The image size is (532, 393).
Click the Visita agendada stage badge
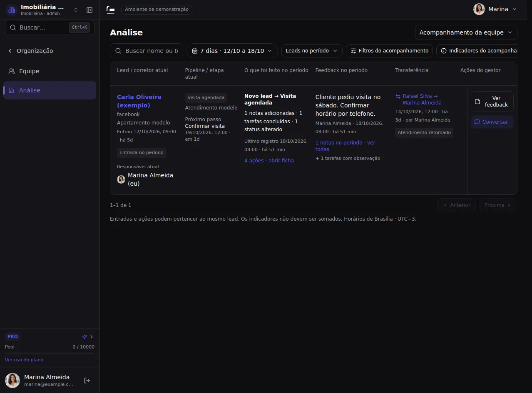pyautogui.click(x=206, y=97)
